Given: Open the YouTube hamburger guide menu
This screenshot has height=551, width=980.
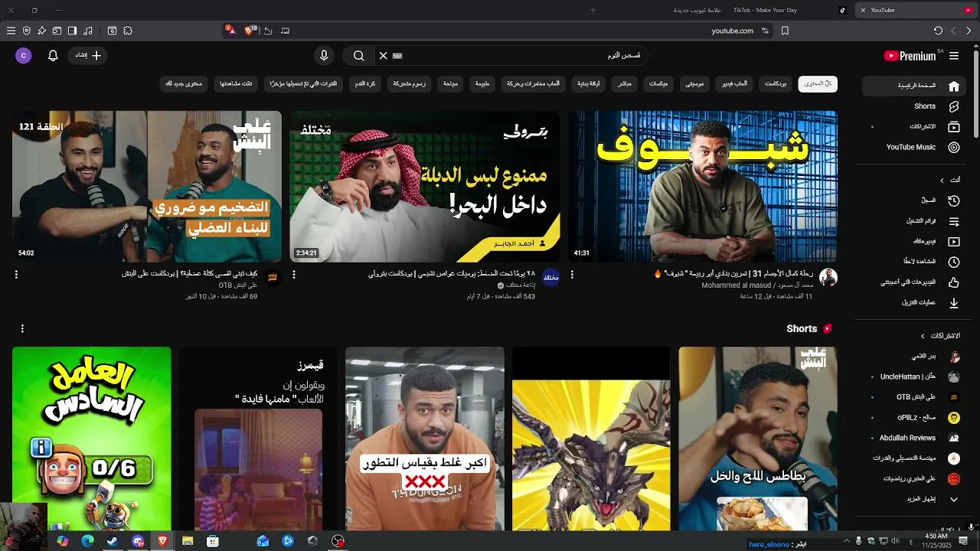Looking at the screenshot, I should click(954, 56).
